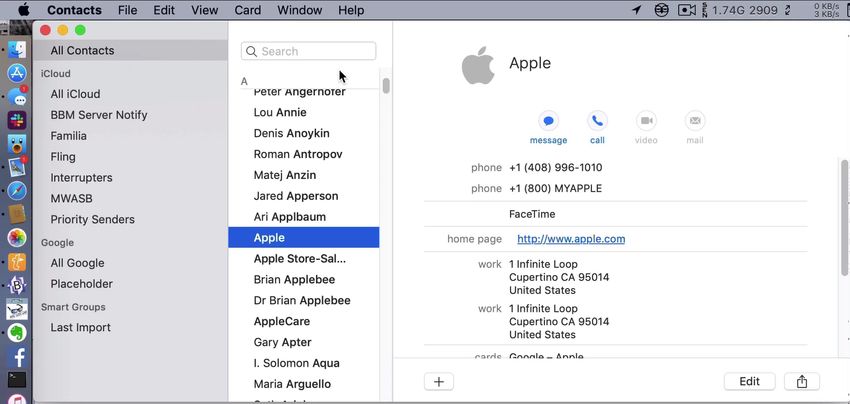Open the Window menu
Screen dimensions: 850x404
[299, 10]
